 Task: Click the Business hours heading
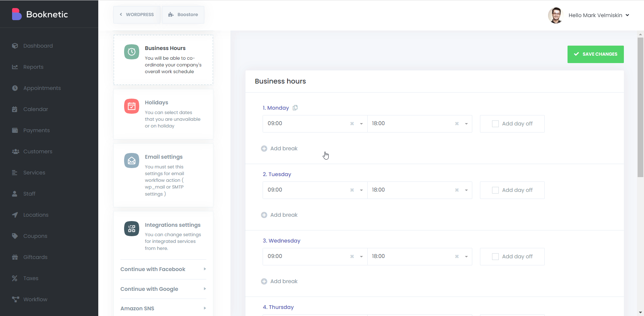pyautogui.click(x=280, y=81)
